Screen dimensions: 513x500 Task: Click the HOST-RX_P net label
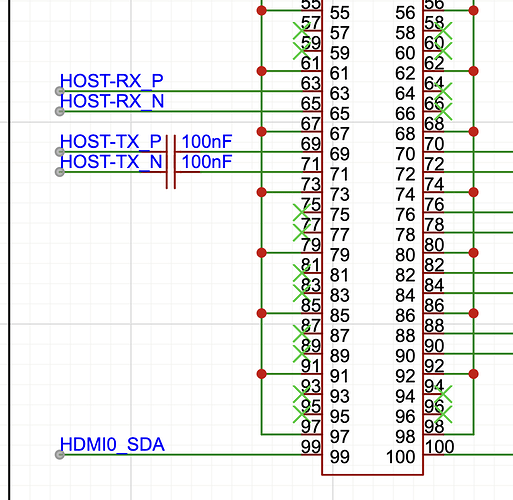tap(112, 81)
